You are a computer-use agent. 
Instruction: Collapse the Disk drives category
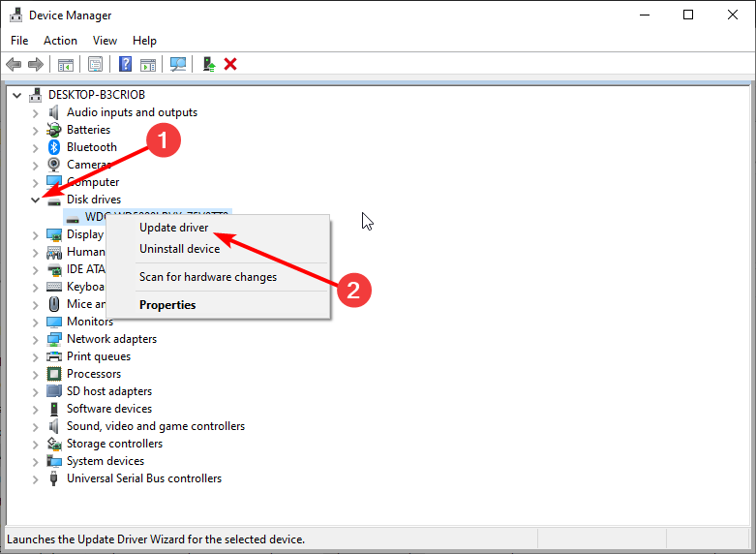click(x=35, y=200)
